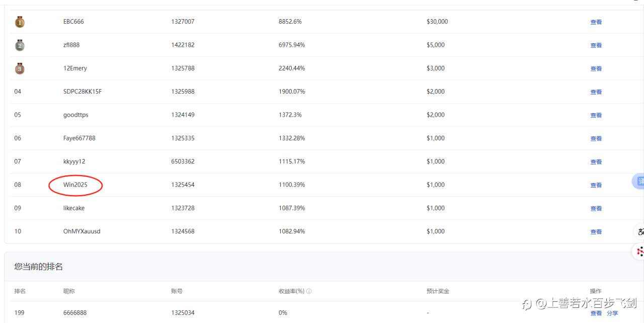Click the goodttps nickname in rank 05

point(75,115)
